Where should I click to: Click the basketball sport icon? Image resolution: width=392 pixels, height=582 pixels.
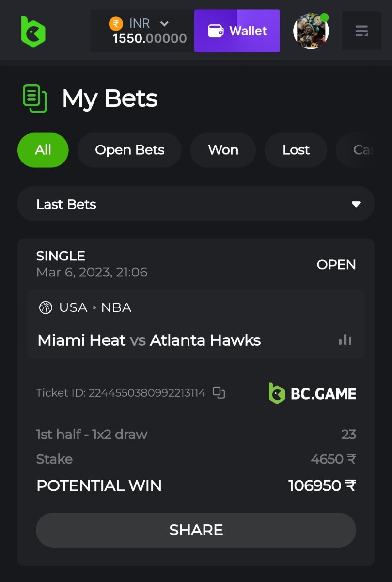[46, 307]
